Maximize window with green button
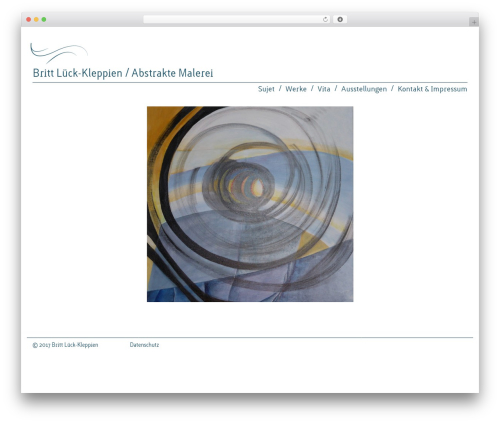 coord(44,20)
